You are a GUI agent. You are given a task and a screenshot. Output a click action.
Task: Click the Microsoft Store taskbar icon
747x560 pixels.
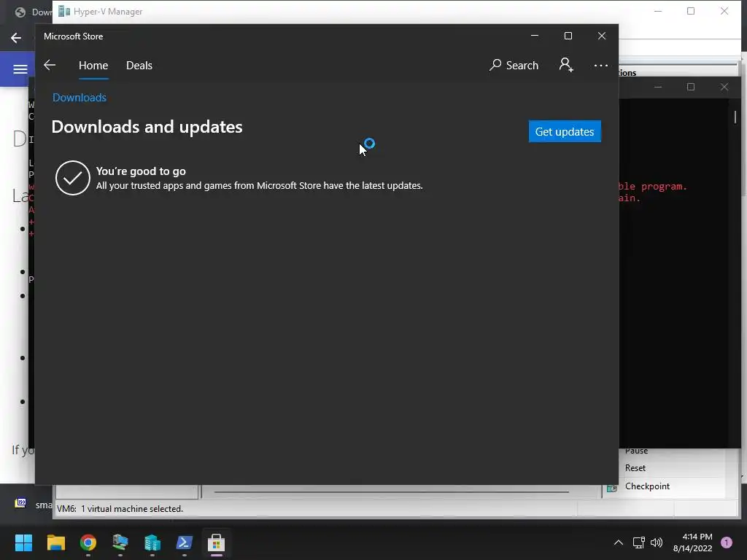(216, 542)
